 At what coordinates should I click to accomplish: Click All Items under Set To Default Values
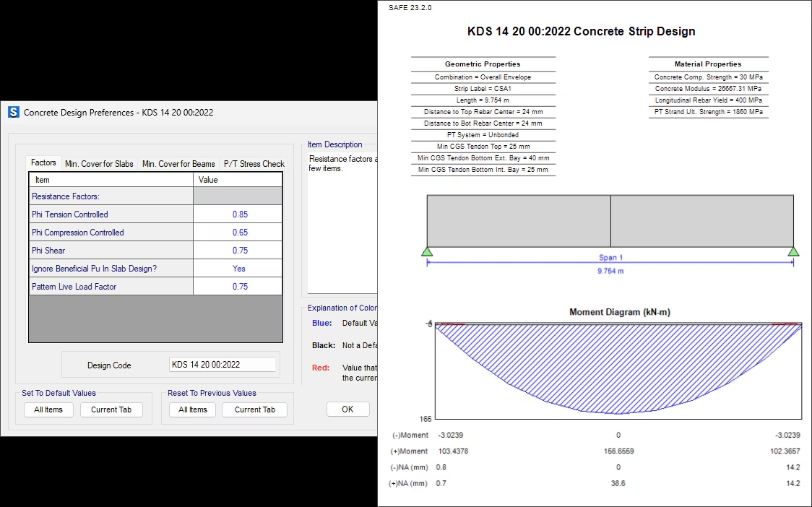tap(48, 409)
